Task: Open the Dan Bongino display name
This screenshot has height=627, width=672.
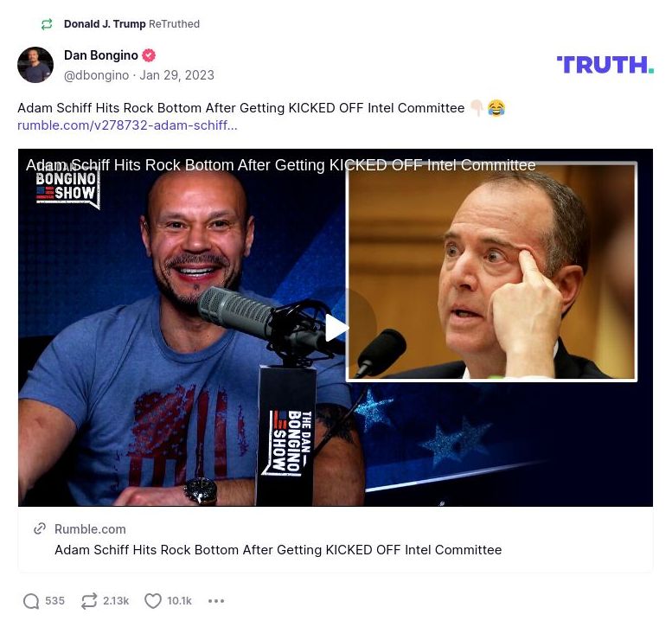Action: (x=100, y=55)
